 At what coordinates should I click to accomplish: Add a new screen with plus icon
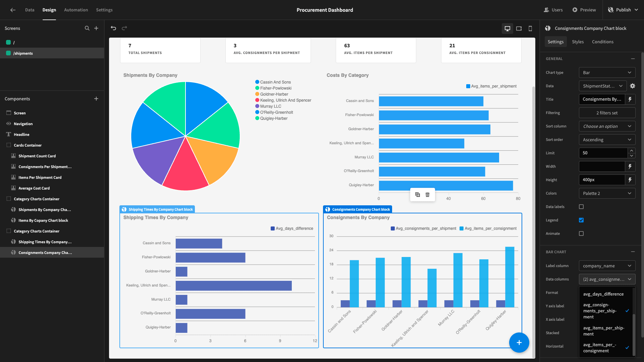click(96, 28)
